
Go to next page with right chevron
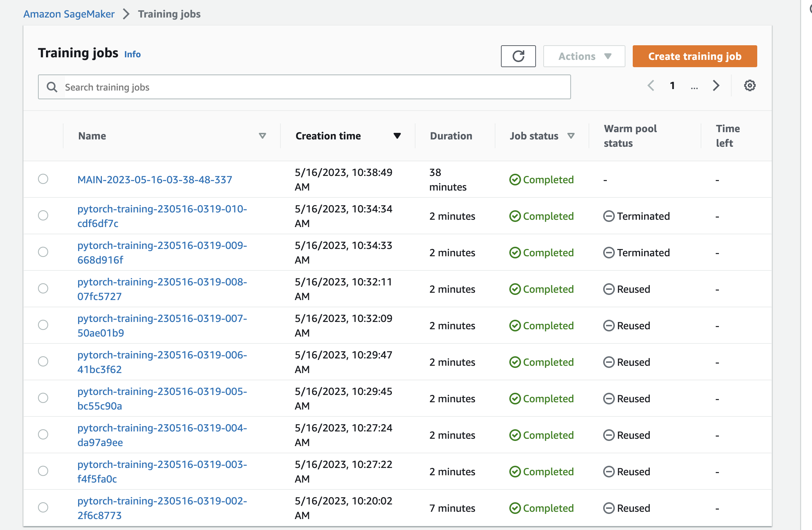[716, 86]
